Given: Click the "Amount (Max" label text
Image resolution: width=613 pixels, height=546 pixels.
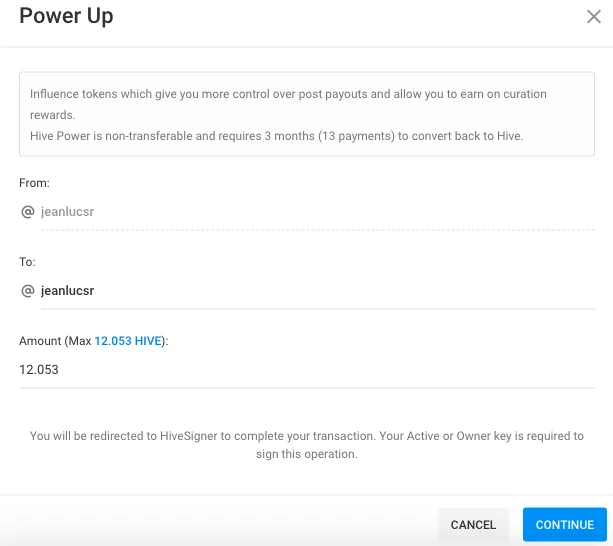Looking at the screenshot, I should tap(55, 341).
